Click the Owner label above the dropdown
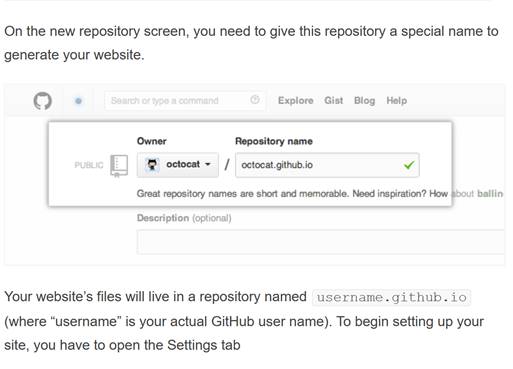 [152, 141]
